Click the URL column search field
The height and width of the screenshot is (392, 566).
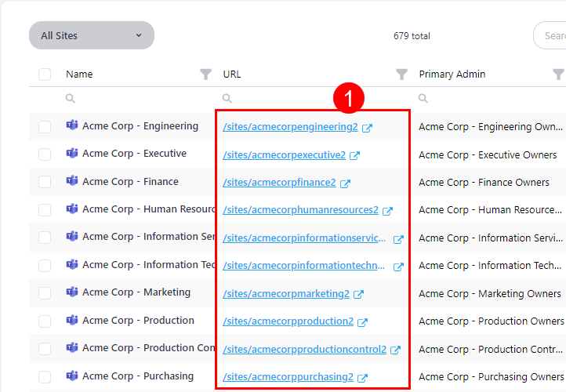[x=314, y=99]
